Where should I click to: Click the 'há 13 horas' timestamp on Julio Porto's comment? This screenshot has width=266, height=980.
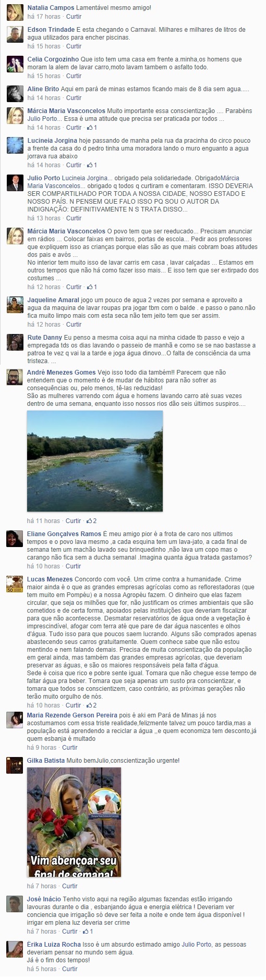[44, 218]
